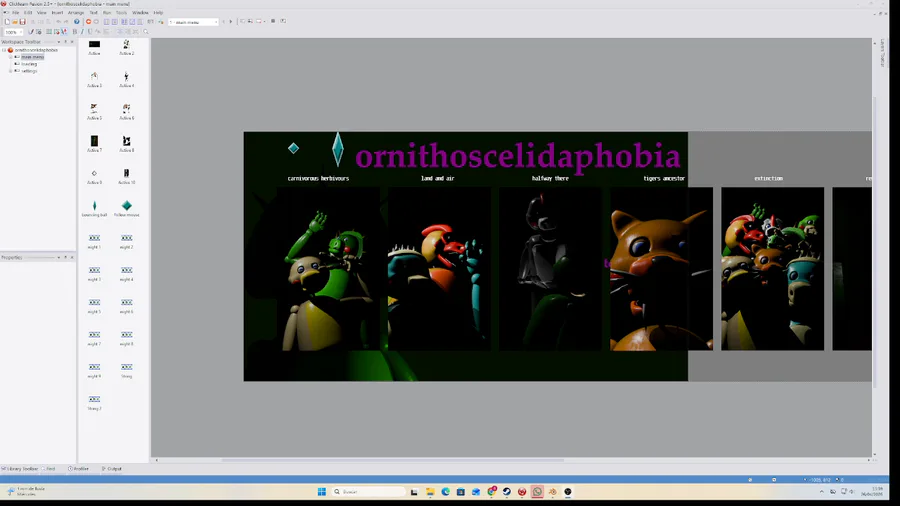Select the Active 2 object icon
The width and height of the screenshot is (900, 506).
[x=126, y=45]
